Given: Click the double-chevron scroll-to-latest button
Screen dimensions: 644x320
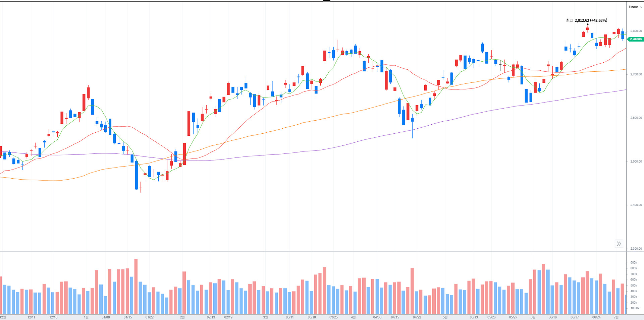Looking at the screenshot, I should [x=619, y=244].
